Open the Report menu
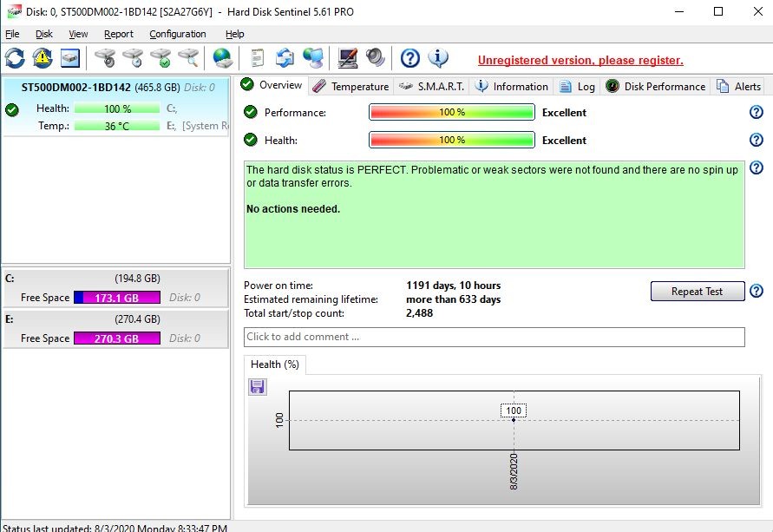The height and width of the screenshot is (532, 773). [x=118, y=34]
